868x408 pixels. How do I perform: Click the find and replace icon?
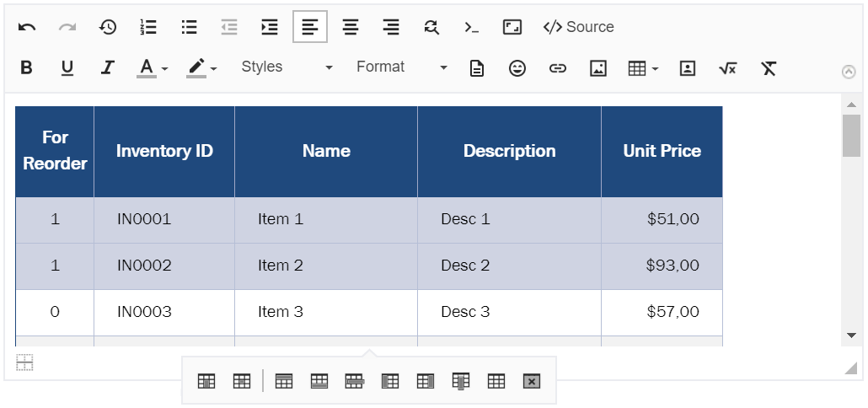point(431,27)
